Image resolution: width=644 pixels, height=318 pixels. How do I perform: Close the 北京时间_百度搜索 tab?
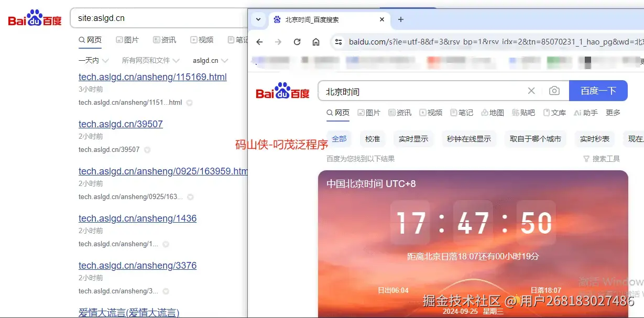click(382, 19)
